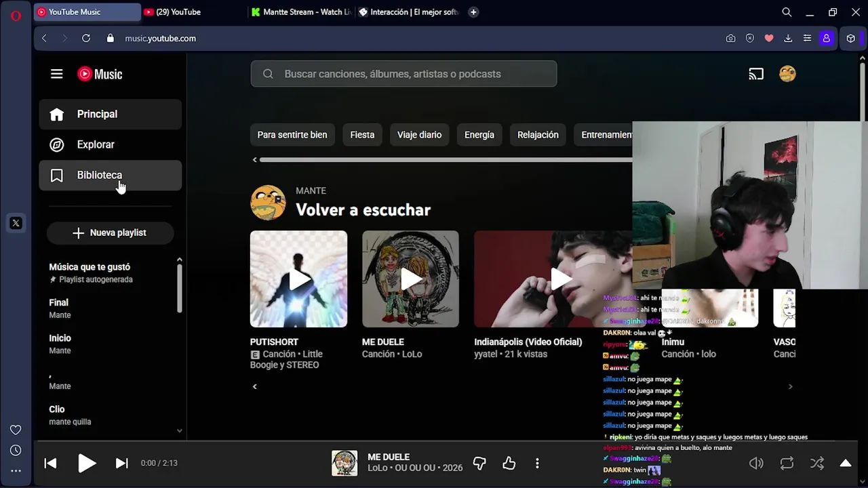Viewport: 868px width, 488px height.
Task: Click the address bar padlock icon
Action: point(111,39)
